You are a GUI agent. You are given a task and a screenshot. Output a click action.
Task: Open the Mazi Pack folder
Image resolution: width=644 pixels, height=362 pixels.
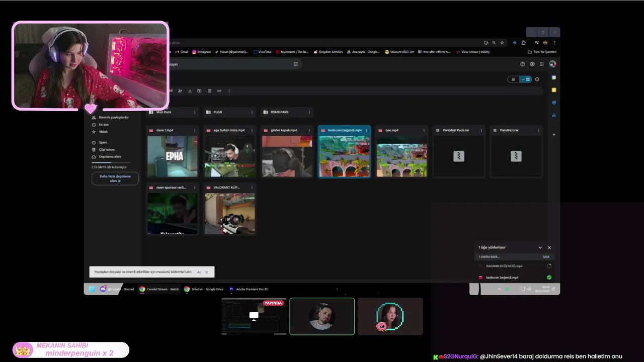[x=173, y=112]
